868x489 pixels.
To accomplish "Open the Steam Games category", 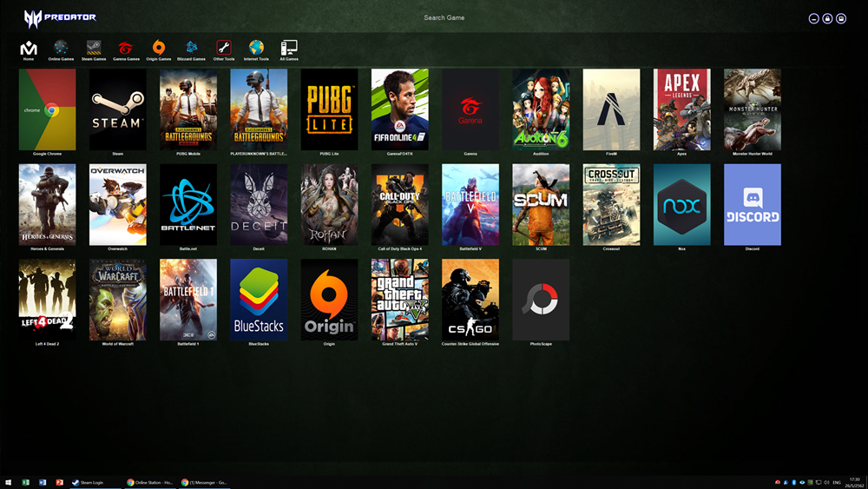I will (93, 49).
